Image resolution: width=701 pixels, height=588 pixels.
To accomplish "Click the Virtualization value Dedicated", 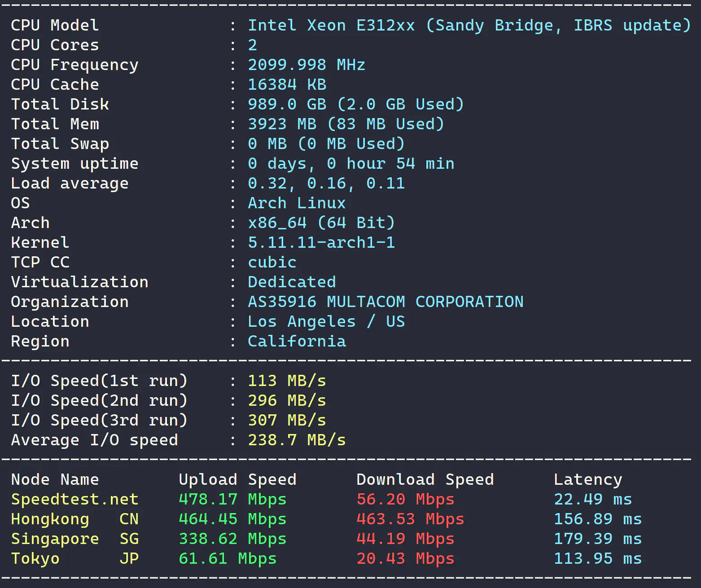I will pos(291,282).
